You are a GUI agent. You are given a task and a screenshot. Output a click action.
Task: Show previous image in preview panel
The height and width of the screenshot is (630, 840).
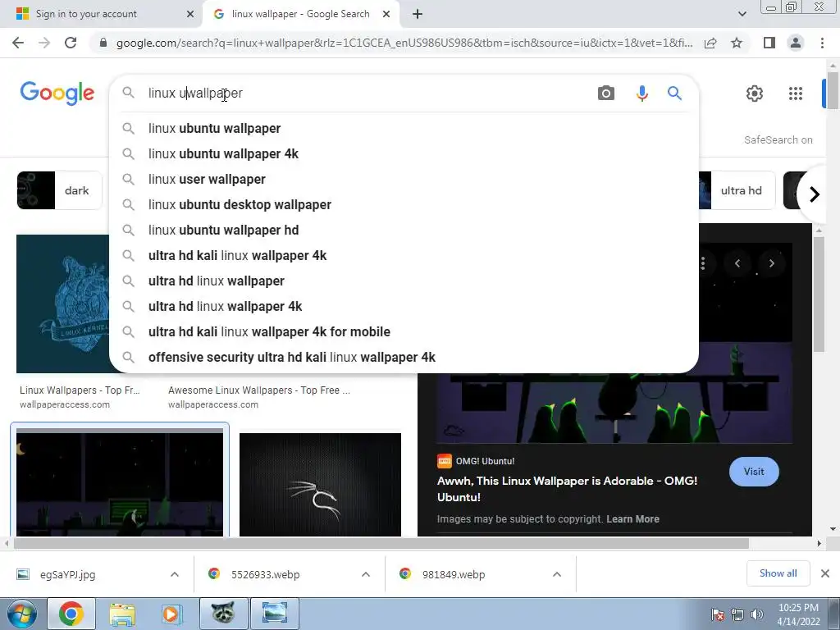[737, 263]
